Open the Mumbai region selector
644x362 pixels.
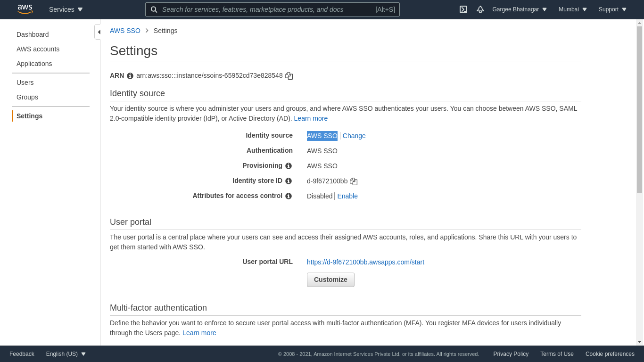point(573,9)
